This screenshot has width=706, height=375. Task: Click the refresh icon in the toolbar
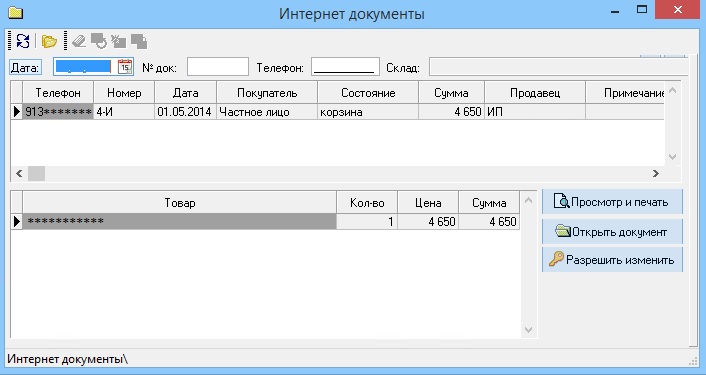(23, 41)
